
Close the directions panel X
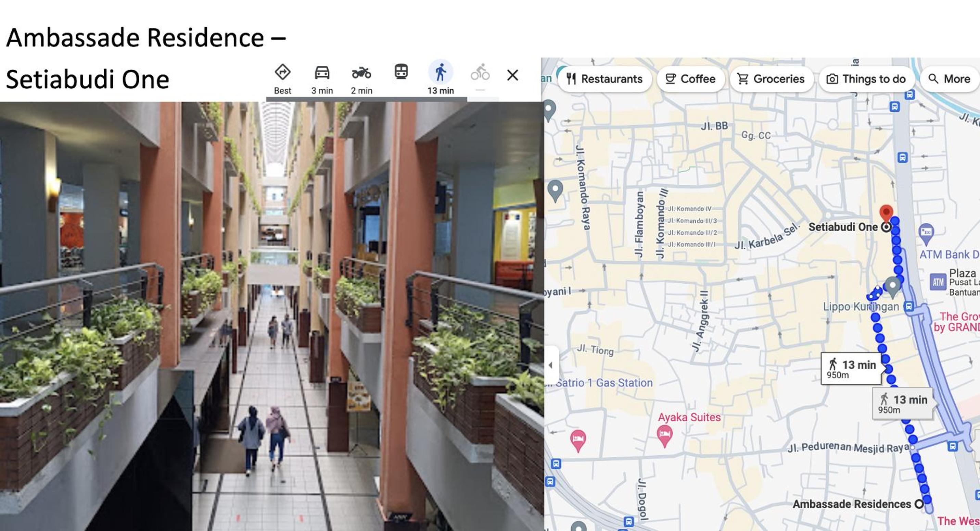tap(512, 75)
